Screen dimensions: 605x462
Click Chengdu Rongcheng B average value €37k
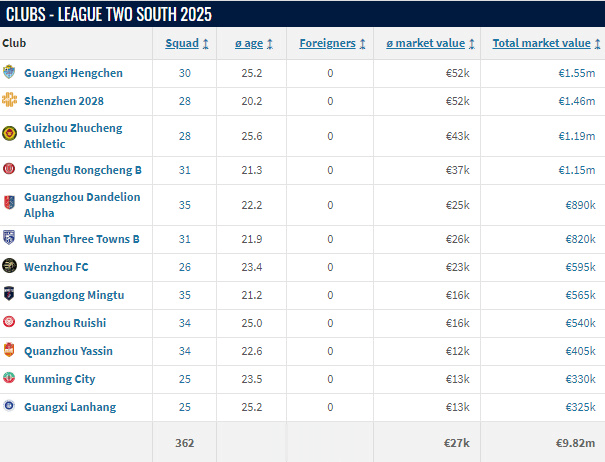tap(457, 170)
